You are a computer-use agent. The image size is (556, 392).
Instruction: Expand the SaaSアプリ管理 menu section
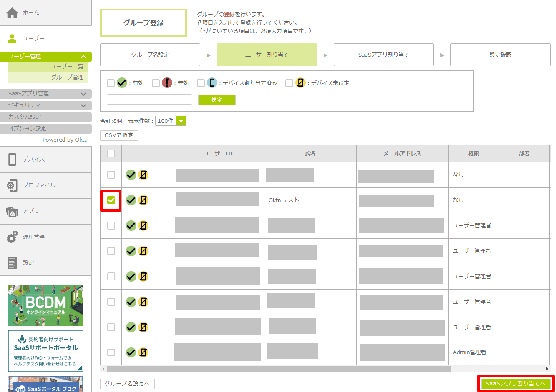46,94
